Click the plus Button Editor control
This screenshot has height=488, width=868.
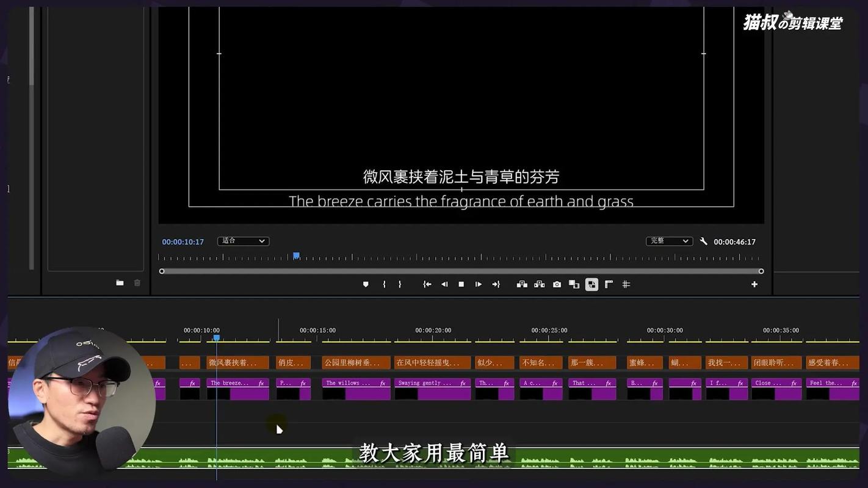click(x=754, y=284)
